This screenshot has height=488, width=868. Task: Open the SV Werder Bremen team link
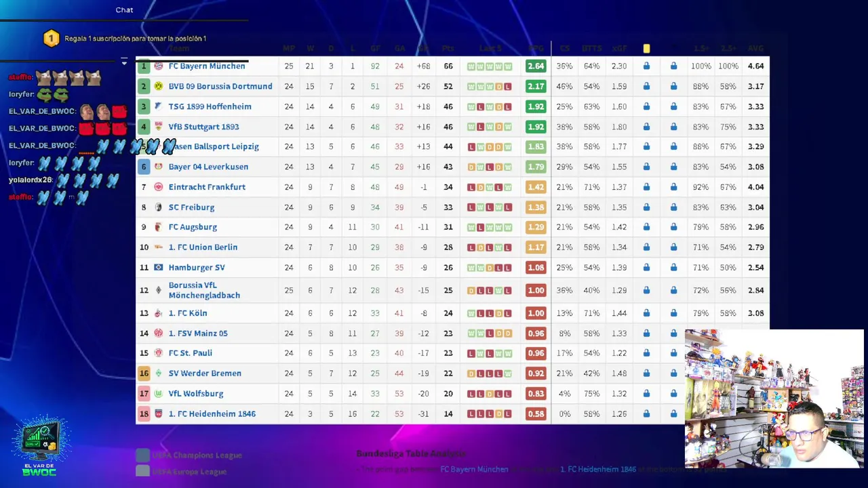[x=205, y=373]
